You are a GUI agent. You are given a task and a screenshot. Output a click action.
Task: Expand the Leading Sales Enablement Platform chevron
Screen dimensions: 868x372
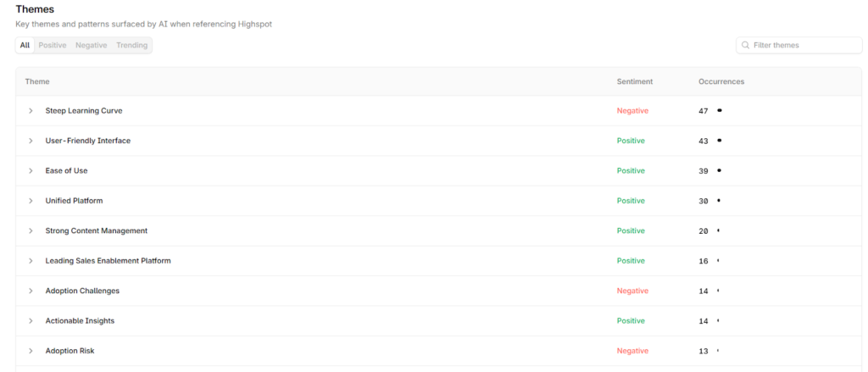tap(31, 261)
